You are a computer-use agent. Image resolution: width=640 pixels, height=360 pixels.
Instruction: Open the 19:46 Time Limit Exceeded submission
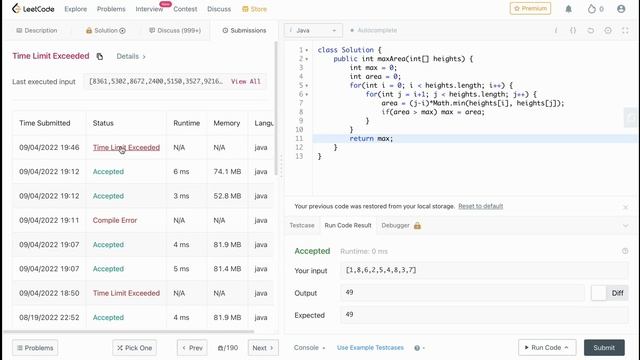126,147
